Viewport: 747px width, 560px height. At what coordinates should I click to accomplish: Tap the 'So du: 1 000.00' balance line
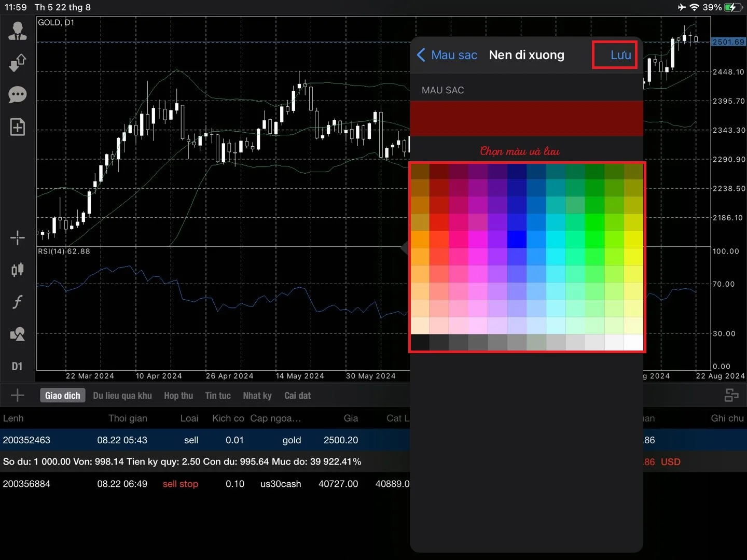(182, 461)
